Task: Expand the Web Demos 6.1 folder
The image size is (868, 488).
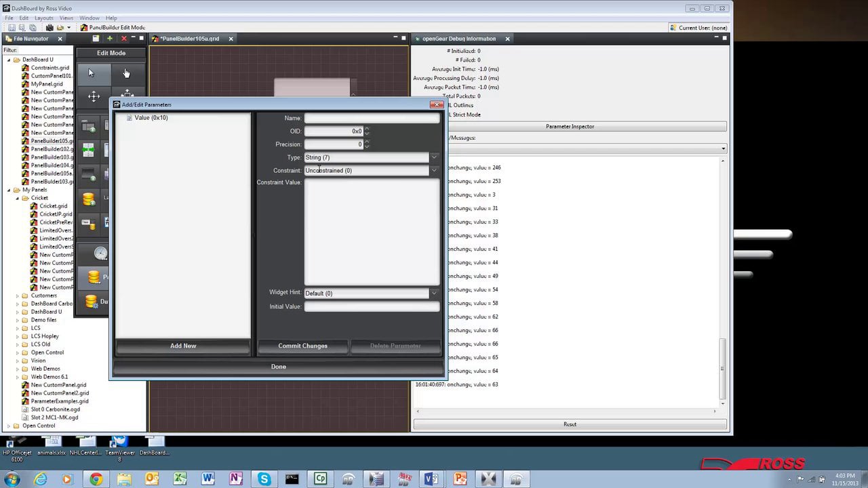Action: (x=17, y=377)
